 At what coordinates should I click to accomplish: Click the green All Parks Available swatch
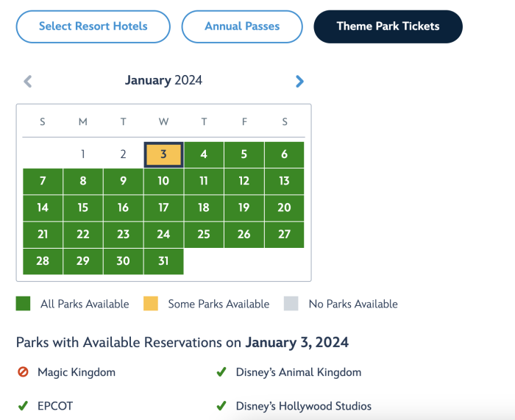click(24, 304)
